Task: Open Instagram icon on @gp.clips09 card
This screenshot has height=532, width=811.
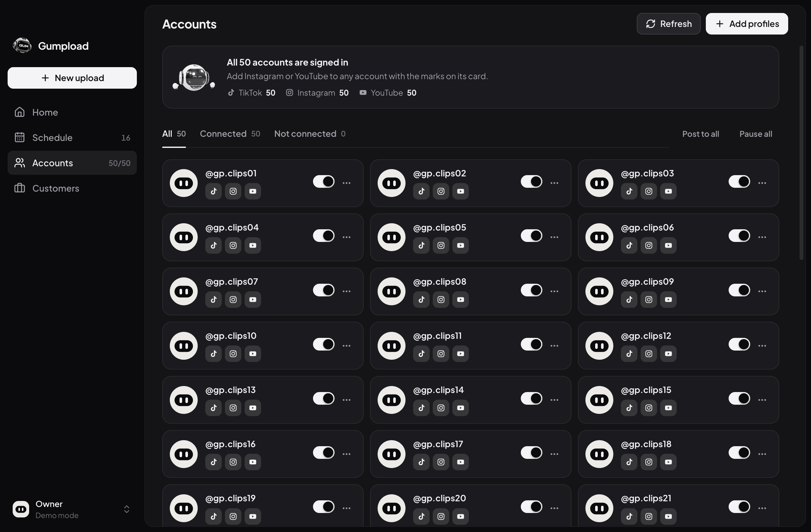Action: pyautogui.click(x=649, y=299)
